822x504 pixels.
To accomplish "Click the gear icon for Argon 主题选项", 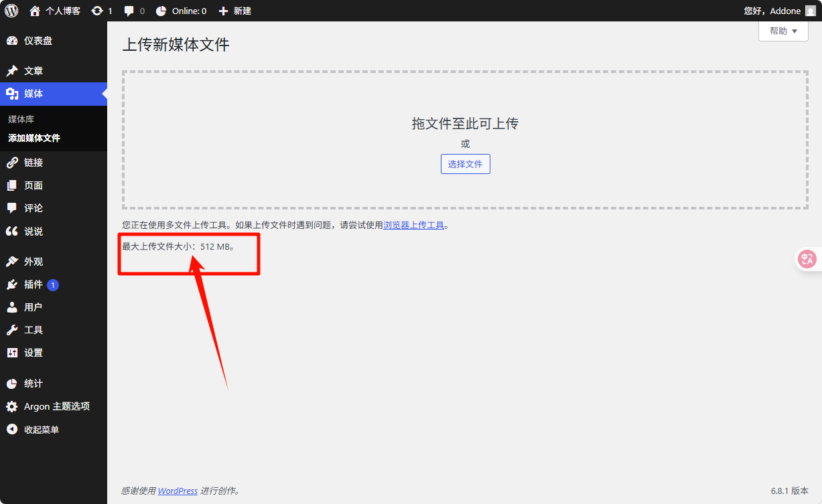I will pyautogui.click(x=12, y=406).
